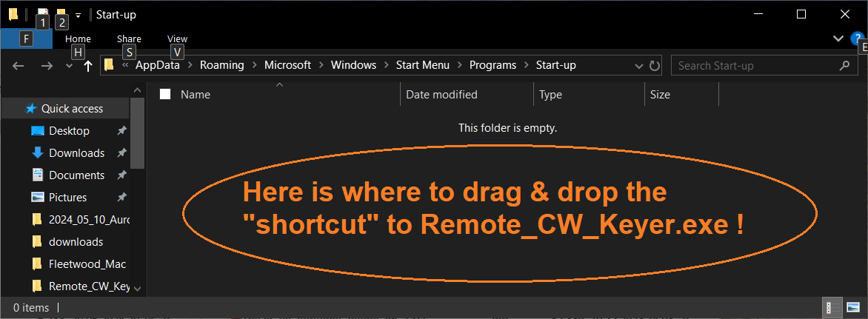Open the Quick Access Toolbar customize dropdown
Image resolution: width=868 pixels, height=319 pixels.
[78, 15]
